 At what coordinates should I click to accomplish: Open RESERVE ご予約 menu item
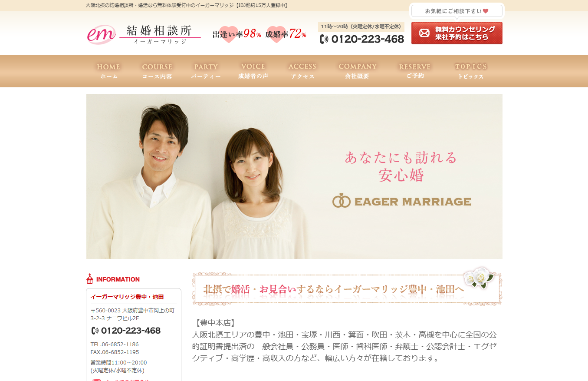415,71
